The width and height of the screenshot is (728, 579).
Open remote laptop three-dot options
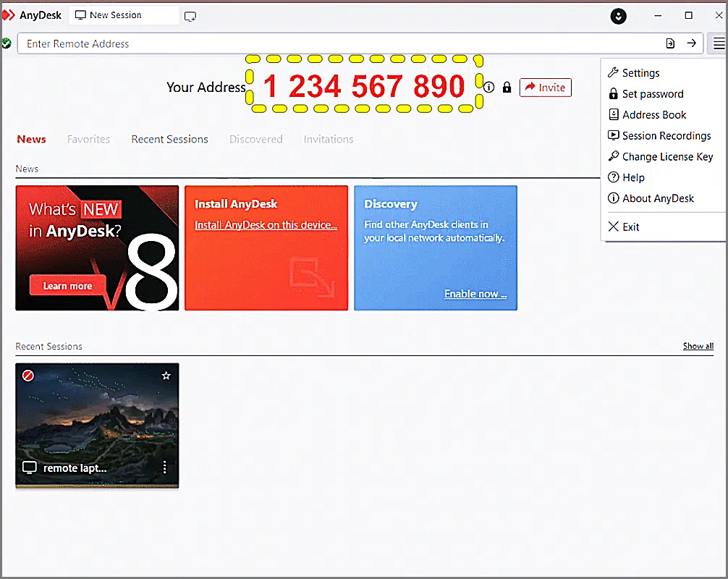tap(164, 467)
